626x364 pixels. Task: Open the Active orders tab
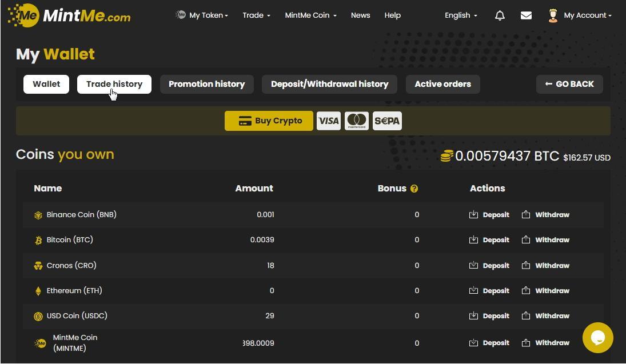click(x=442, y=84)
